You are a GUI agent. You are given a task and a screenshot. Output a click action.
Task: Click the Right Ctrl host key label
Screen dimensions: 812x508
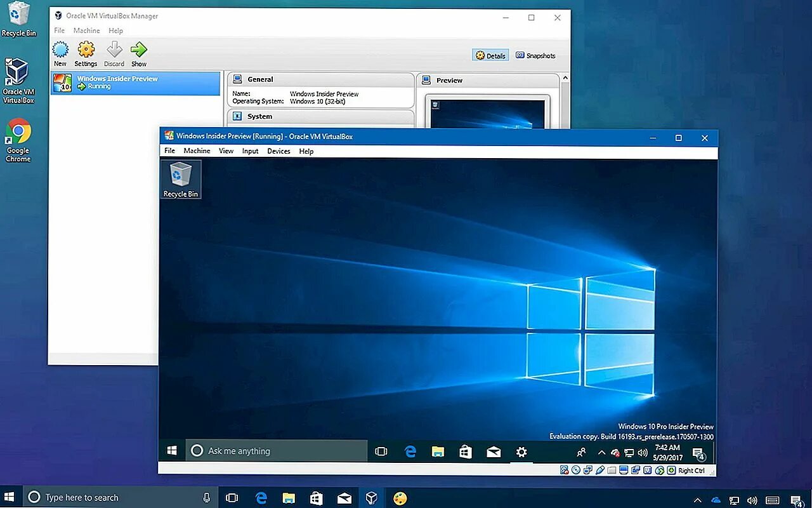point(691,471)
